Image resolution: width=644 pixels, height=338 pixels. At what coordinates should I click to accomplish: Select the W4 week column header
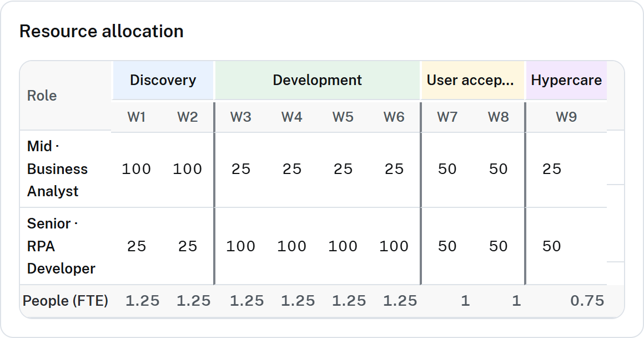pyautogui.click(x=292, y=117)
